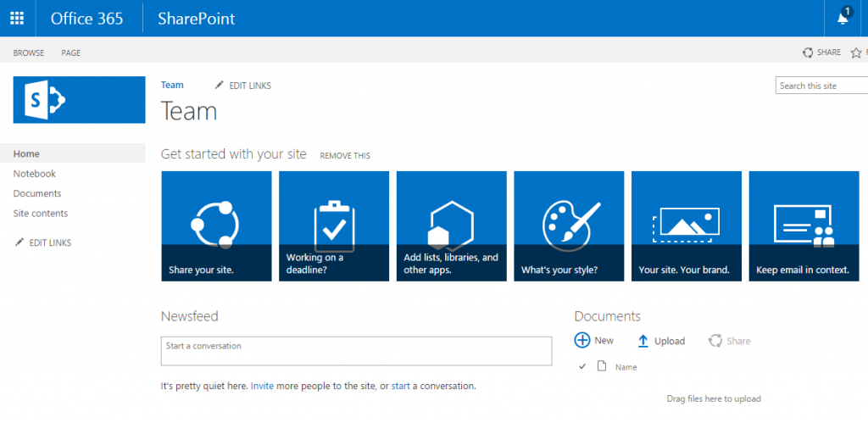Switch to the BROWSE ribbon tab

coord(29,53)
